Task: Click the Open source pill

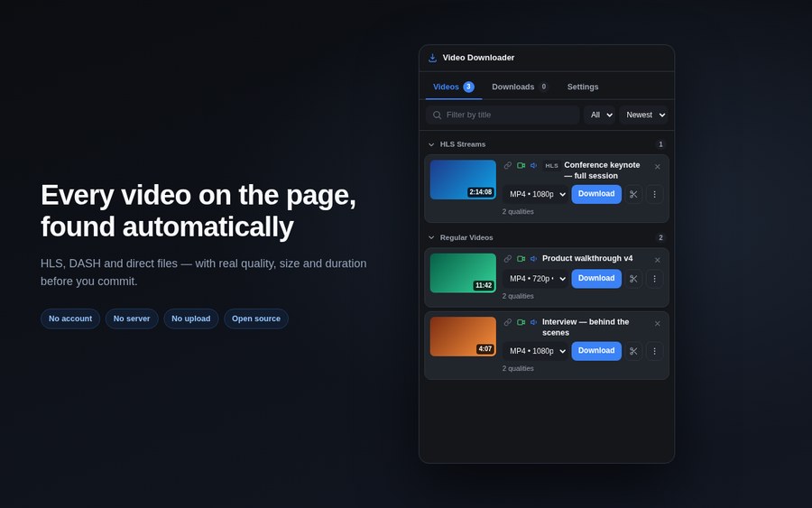Action: [x=256, y=319]
